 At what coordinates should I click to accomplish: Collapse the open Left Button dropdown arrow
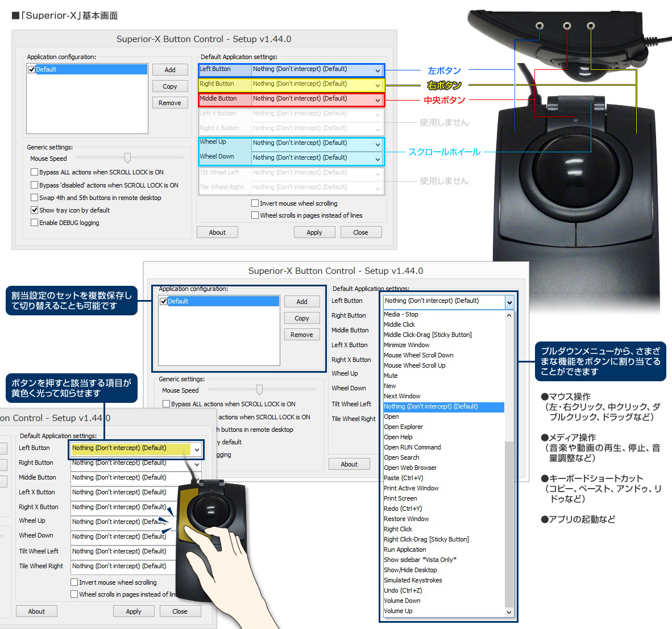(x=509, y=302)
